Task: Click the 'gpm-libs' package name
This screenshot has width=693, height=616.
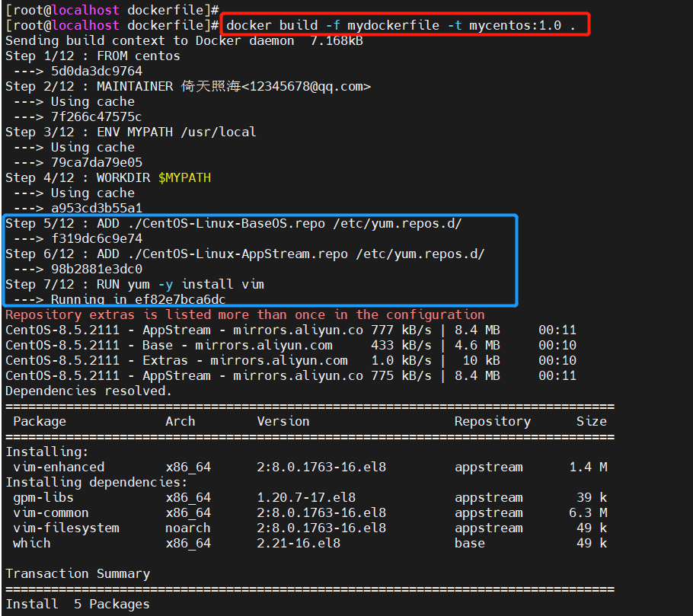Action: tap(43, 497)
